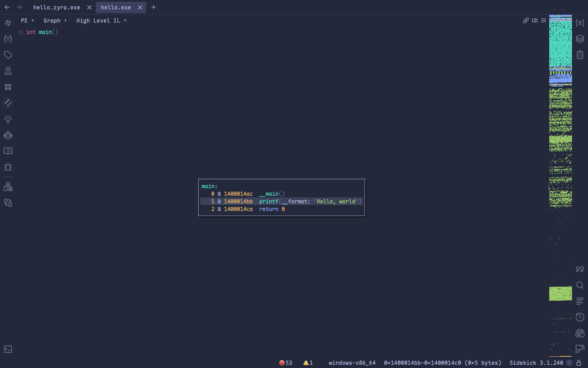Switch to the hello.zyra.exe tab
Viewport: 588px width, 368px height.
point(57,8)
